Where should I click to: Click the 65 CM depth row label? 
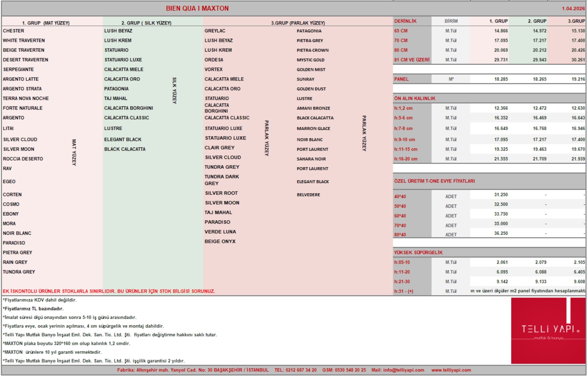click(x=401, y=31)
